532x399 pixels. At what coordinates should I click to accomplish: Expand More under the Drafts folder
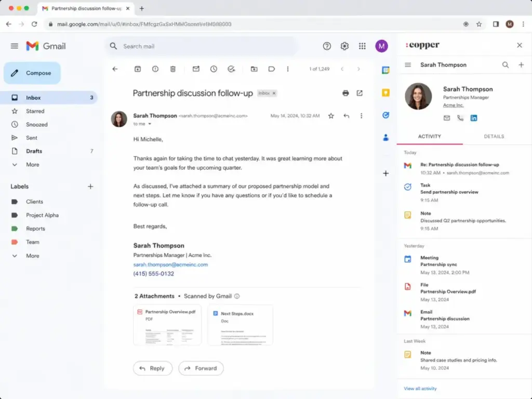(32, 165)
